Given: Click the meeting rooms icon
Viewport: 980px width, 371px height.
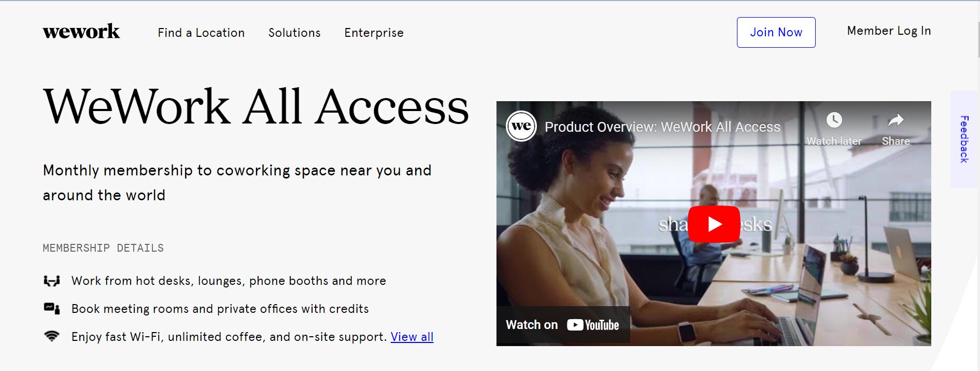Looking at the screenshot, I should [x=51, y=308].
